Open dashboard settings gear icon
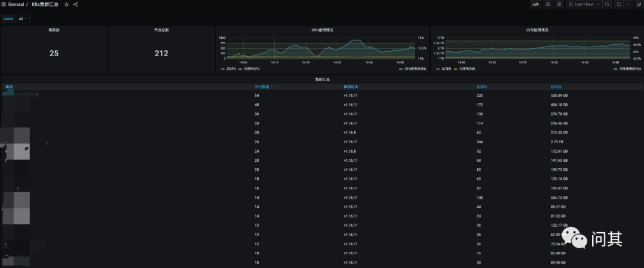644x268 pixels. (559, 4)
